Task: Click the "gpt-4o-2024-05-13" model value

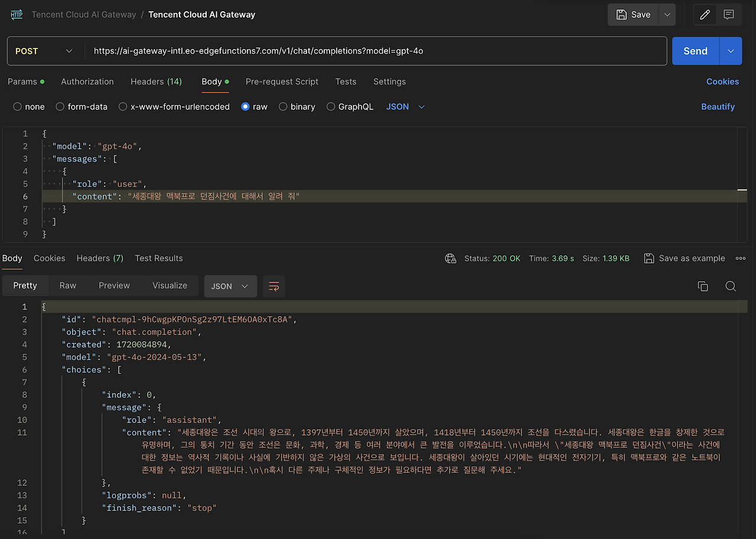Action: [154, 357]
